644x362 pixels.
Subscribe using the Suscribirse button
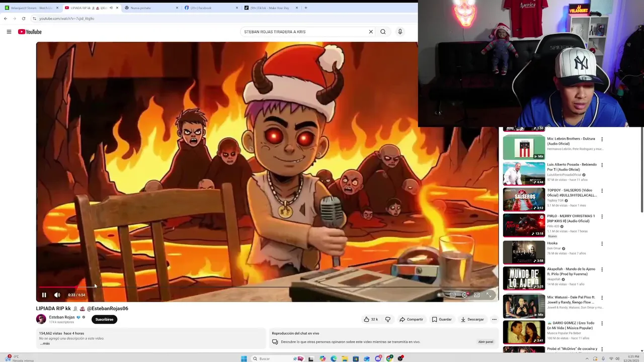point(104,319)
